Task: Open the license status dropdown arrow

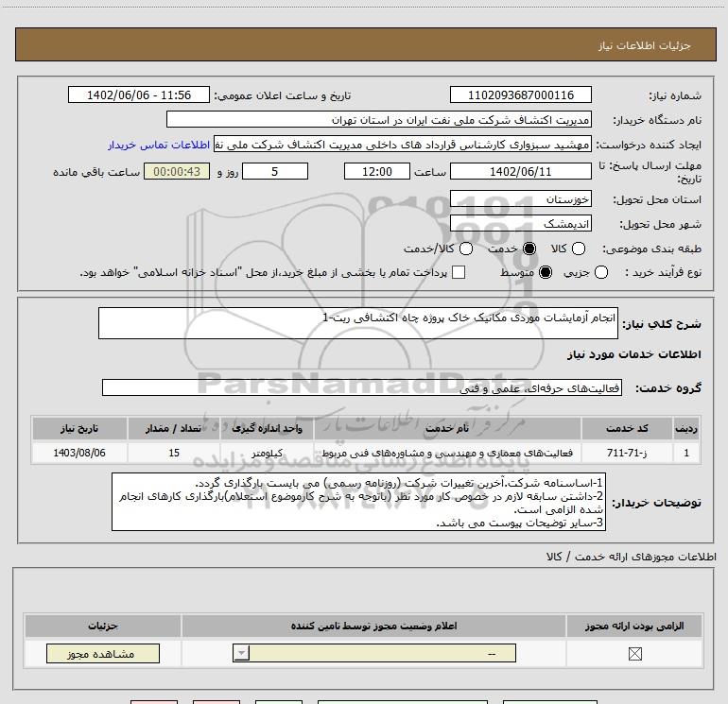Action: (241, 653)
